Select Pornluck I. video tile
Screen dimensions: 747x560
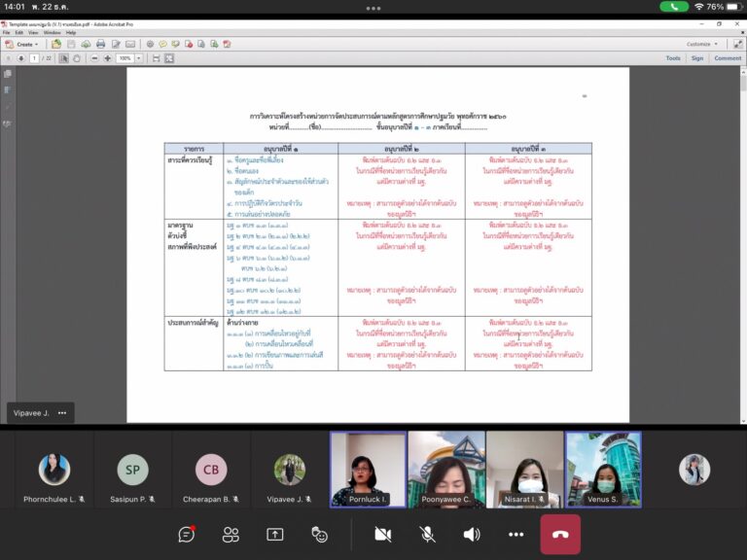(368, 470)
